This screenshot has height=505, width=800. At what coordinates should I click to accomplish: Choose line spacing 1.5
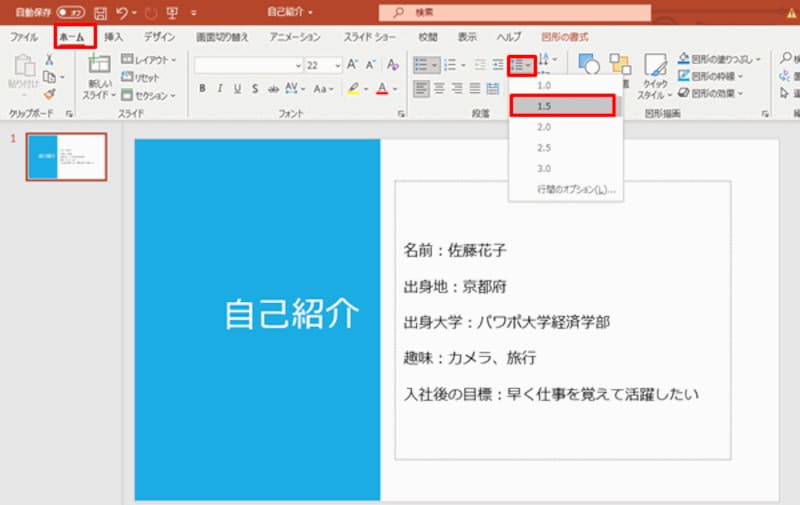click(562, 106)
